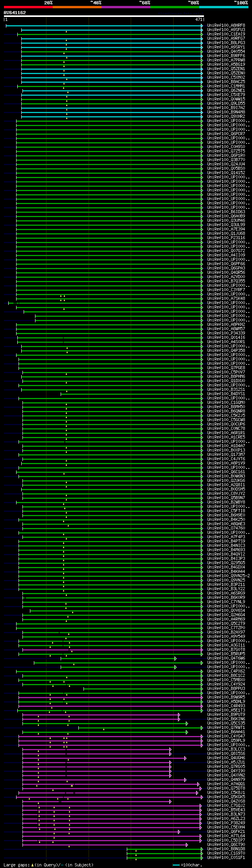Click the arrowhead ending the UniRef100_Q6FK21 bar
This screenshot has width=252, height=868.
(x=179, y=832)
